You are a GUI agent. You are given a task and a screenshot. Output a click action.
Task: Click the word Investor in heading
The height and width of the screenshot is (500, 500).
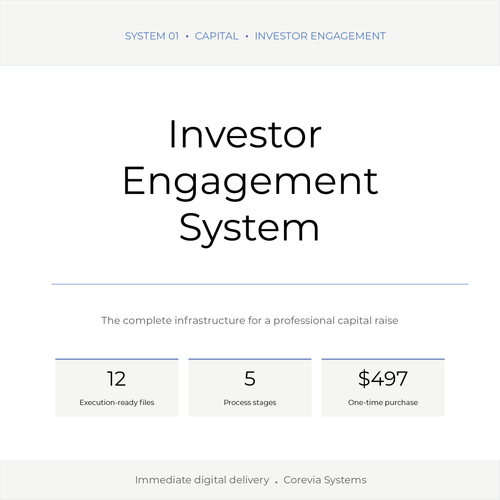coord(245,134)
